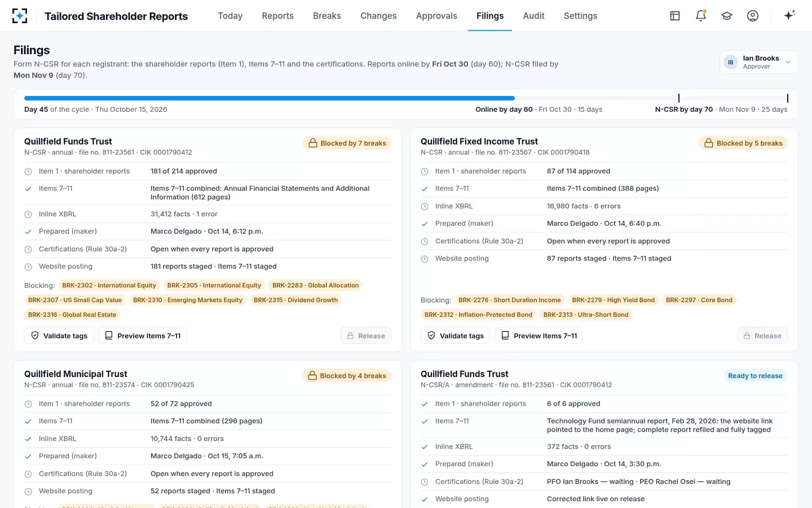Click the Ready to release status badge
The image size is (812, 508).
(x=755, y=376)
